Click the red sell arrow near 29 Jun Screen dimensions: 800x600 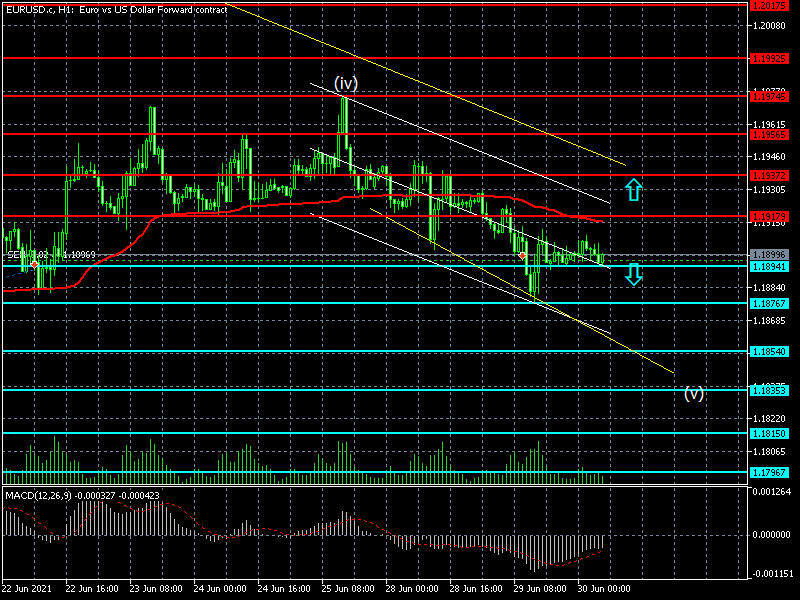(x=522, y=256)
